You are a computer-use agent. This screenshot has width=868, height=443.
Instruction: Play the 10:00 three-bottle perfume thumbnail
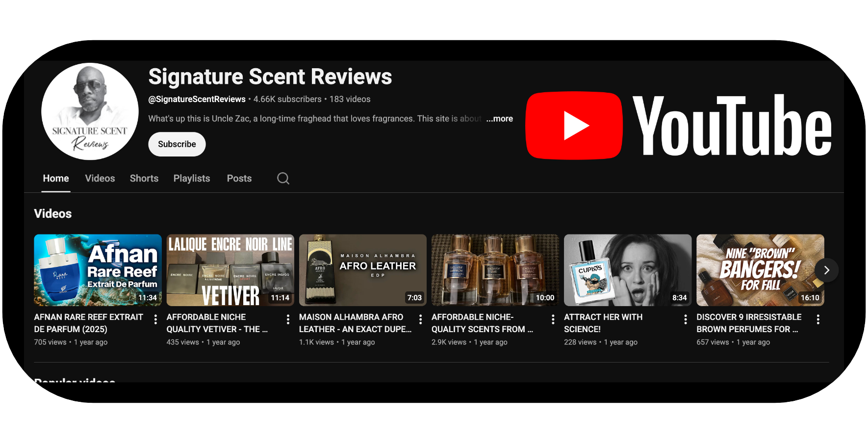[x=495, y=270]
